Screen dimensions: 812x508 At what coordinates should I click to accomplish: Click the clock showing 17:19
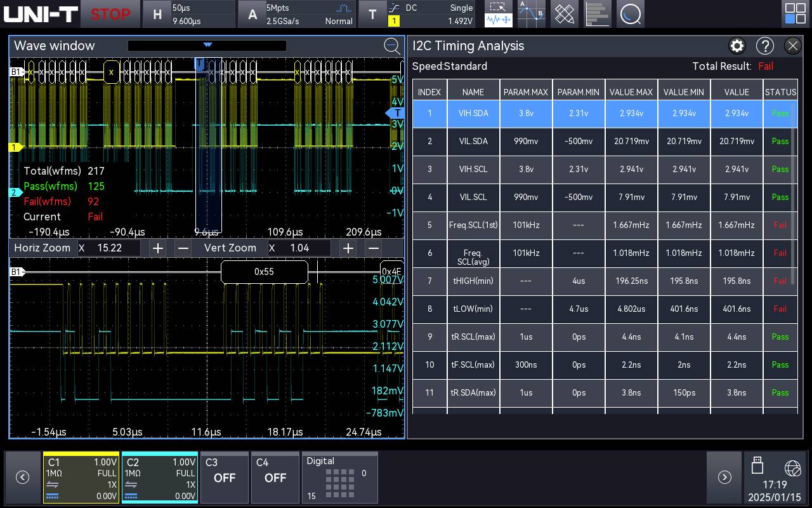(x=775, y=485)
